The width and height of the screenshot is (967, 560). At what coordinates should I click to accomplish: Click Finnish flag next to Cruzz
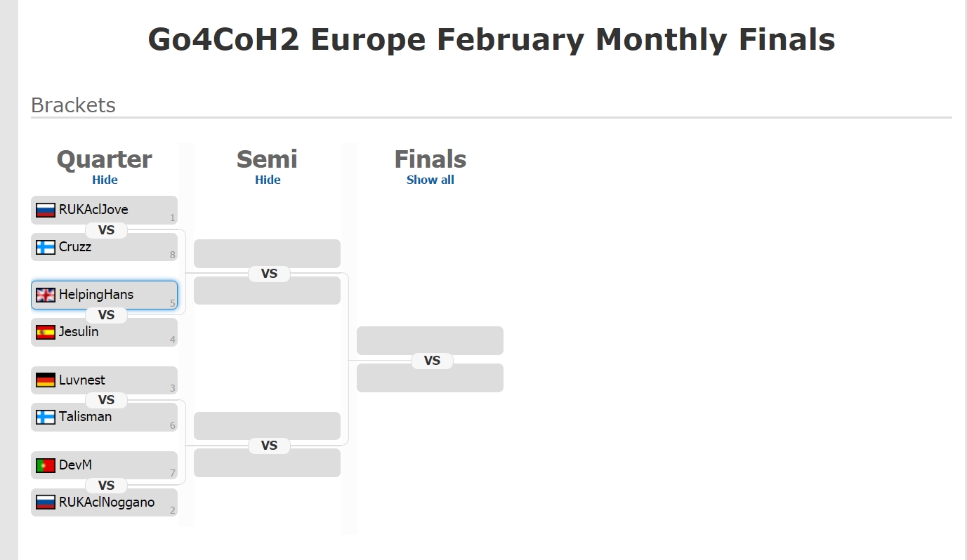46,247
